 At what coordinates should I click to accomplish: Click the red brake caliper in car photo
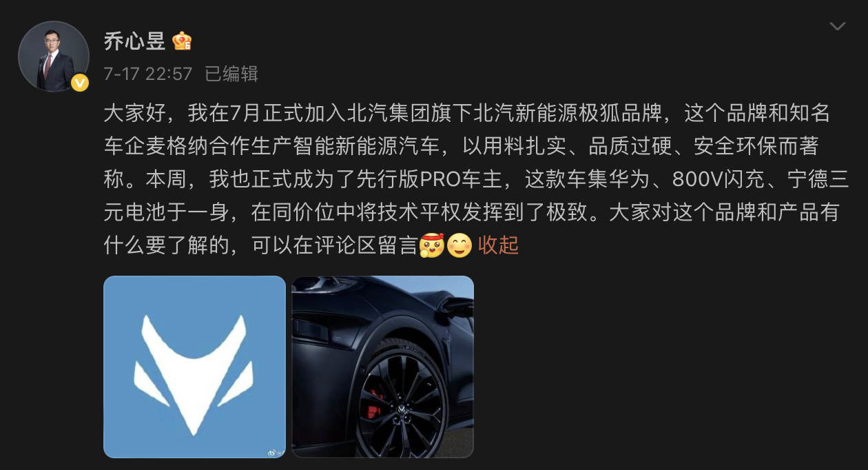[x=374, y=405]
